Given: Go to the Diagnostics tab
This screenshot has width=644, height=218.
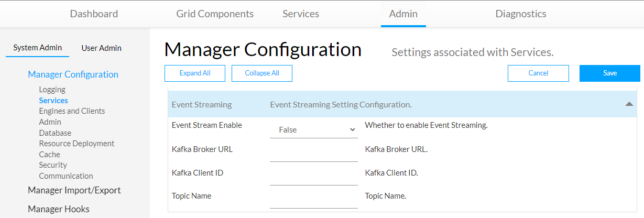Looking at the screenshot, I should tap(521, 14).
